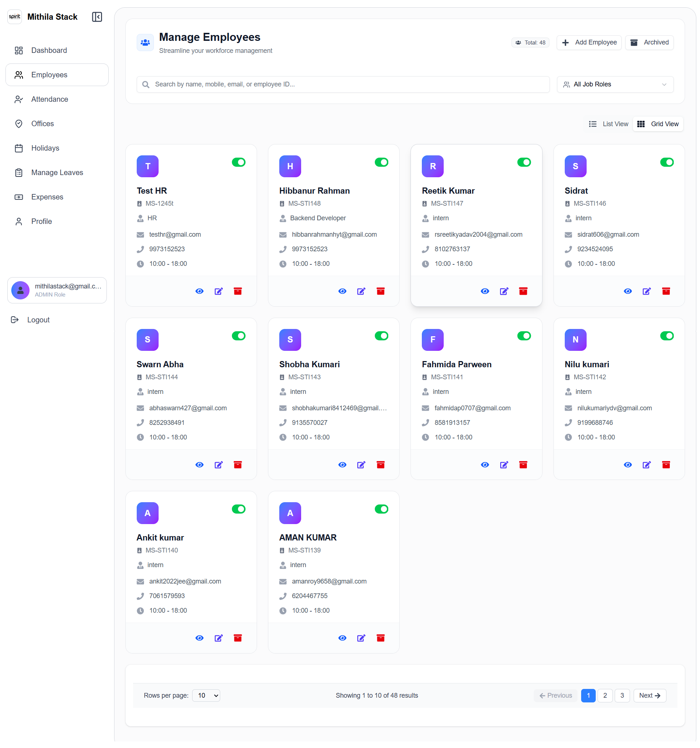700x748 pixels.
Task: Archive Nilu kumari with red icon
Action: pyautogui.click(x=666, y=465)
